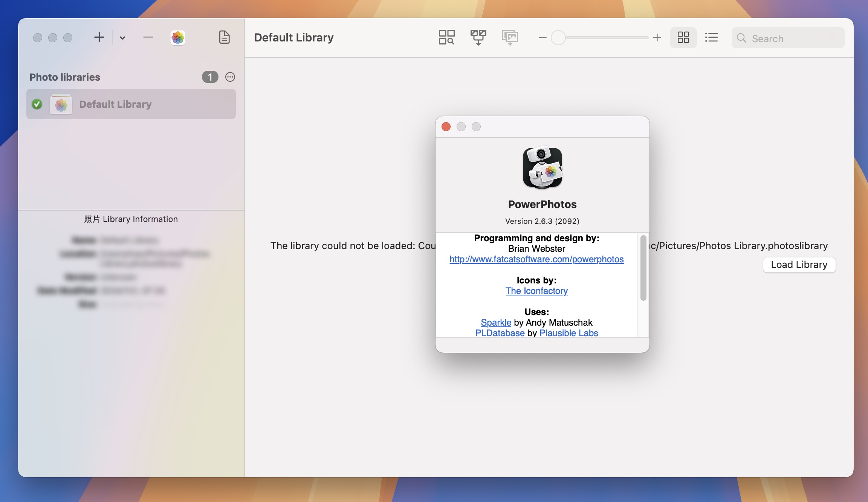Click the document/info icon top toolbar
The width and height of the screenshot is (868, 502).
[x=224, y=37]
